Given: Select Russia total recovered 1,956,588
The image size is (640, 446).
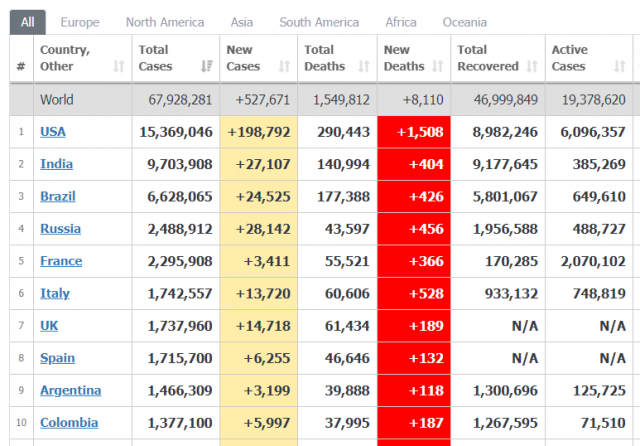Looking at the screenshot, I should 505,229.
